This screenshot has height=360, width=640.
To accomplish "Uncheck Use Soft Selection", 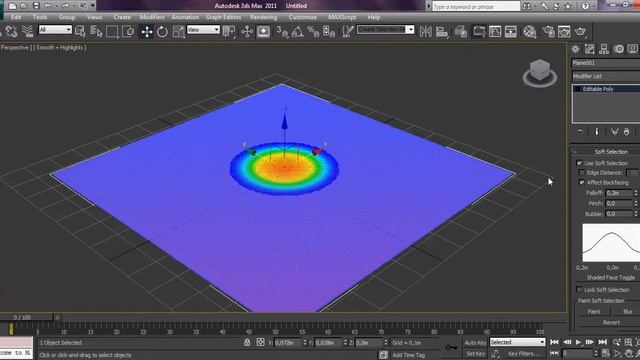I will click(x=579, y=163).
